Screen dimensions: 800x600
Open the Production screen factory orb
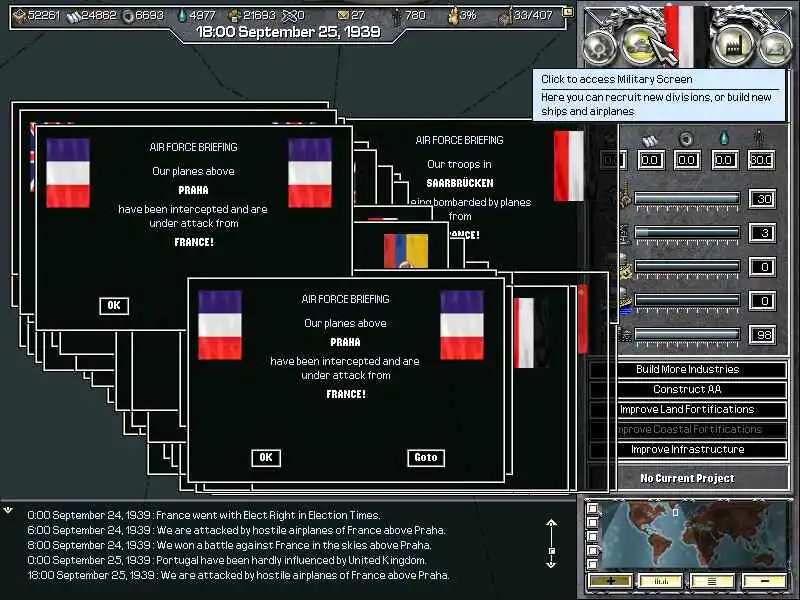coord(733,45)
